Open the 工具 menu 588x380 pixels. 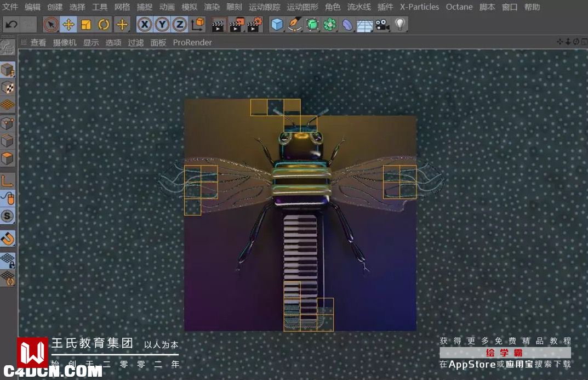pyautogui.click(x=100, y=7)
